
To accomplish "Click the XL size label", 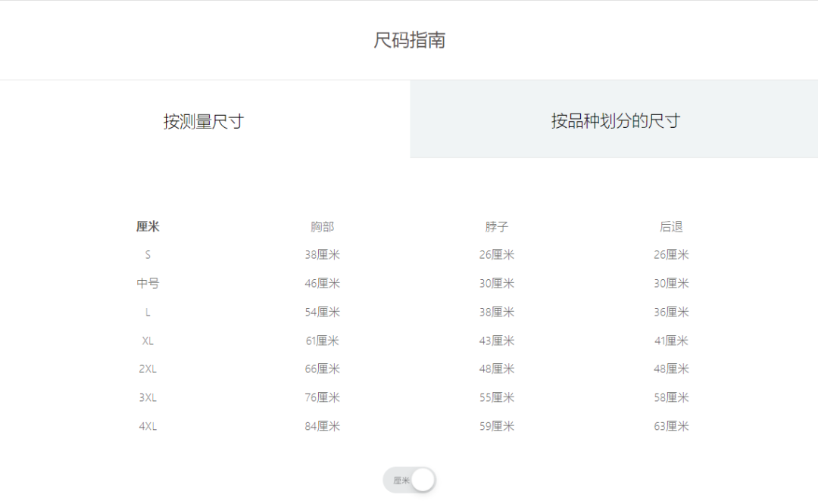I will (x=148, y=341).
